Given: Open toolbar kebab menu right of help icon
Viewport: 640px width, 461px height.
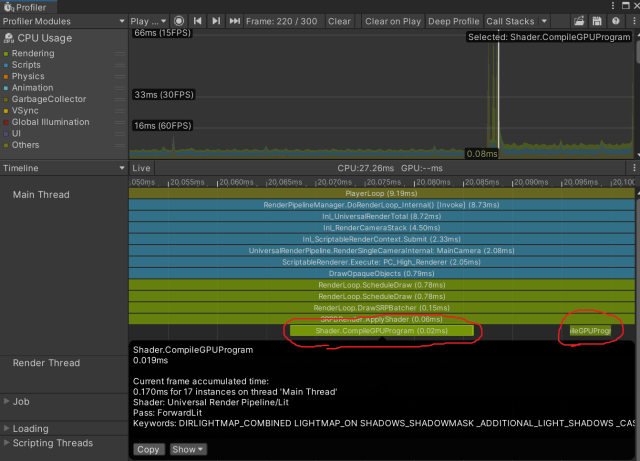Looking at the screenshot, I should [x=634, y=21].
